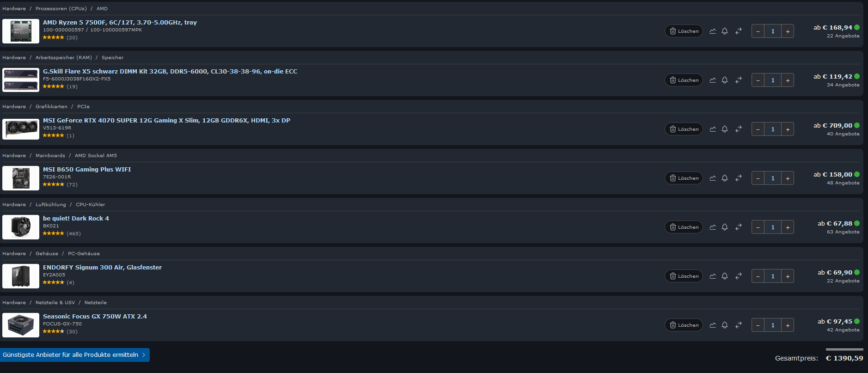Open the Netzteile & USV breadcrumb category
This screenshot has height=373, width=868.
[55, 302]
